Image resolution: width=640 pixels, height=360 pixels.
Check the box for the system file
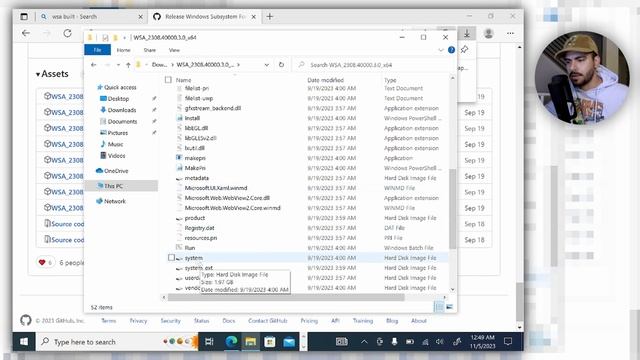tap(171, 258)
